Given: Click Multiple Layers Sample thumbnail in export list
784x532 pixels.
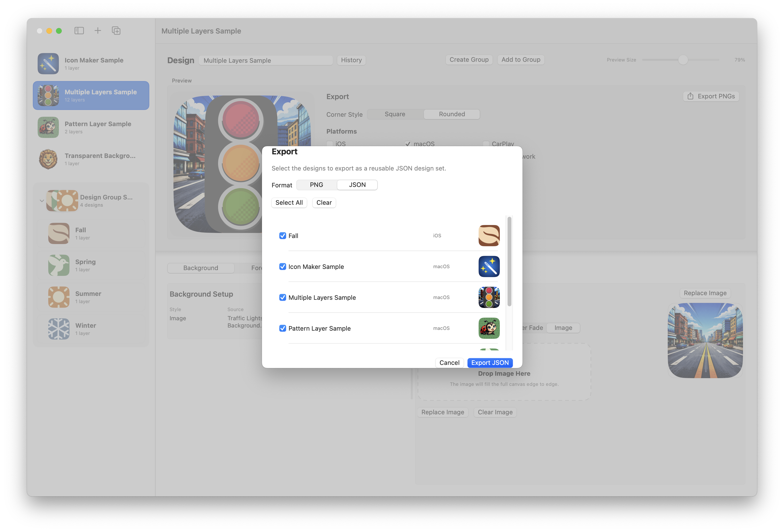Looking at the screenshot, I should click(x=489, y=297).
